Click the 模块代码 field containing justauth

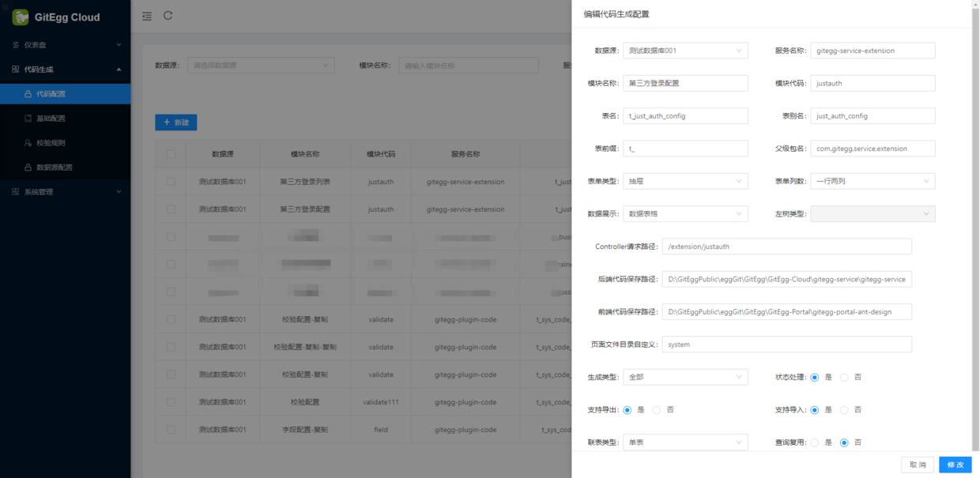pos(873,83)
